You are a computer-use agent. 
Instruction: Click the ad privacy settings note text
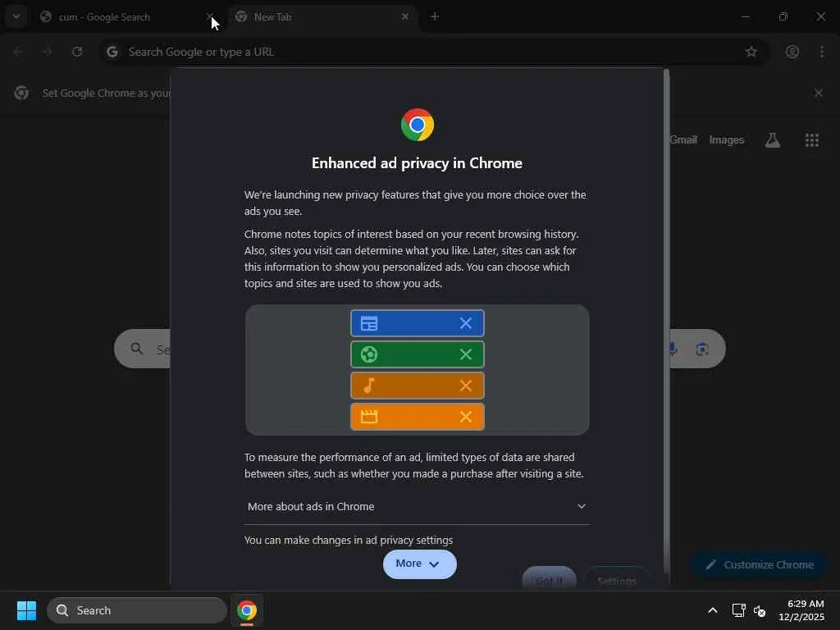[349, 540]
